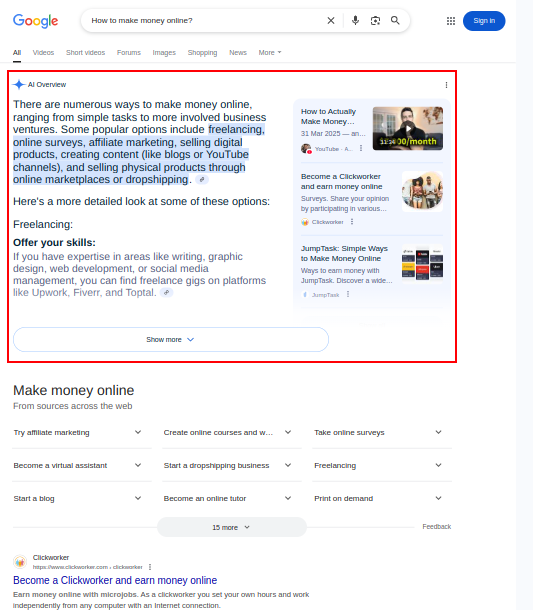Open the Images tab
533x610 pixels.
164,53
